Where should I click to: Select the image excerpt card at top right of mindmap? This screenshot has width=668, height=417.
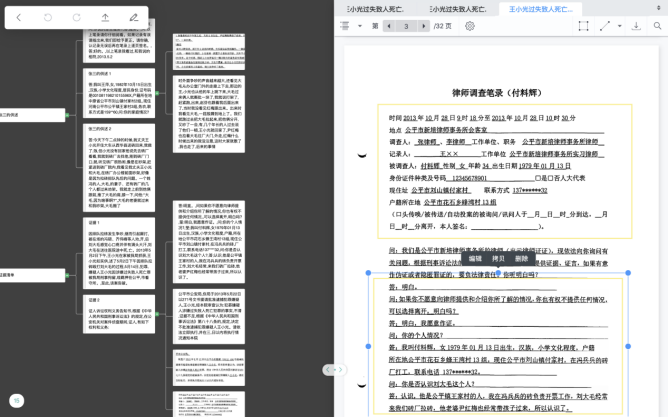coord(209,52)
